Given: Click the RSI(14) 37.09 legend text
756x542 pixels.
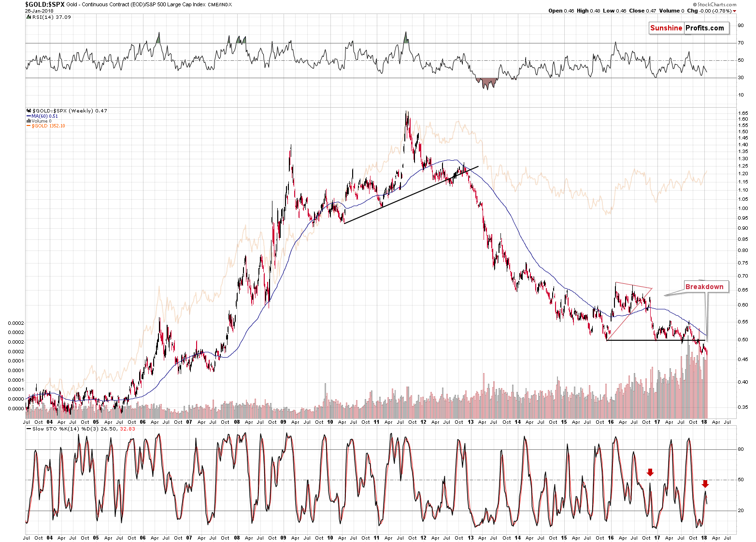Looking at the screenshot, I should pyautogui.click(x=52, y=17).
